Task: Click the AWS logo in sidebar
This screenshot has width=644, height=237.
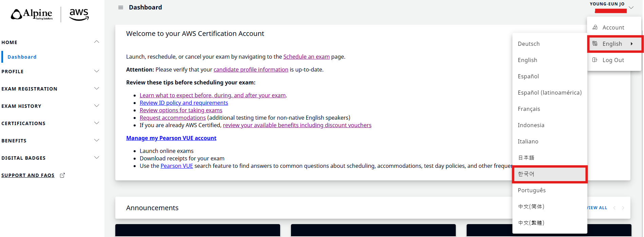Action: coord(79,15)
